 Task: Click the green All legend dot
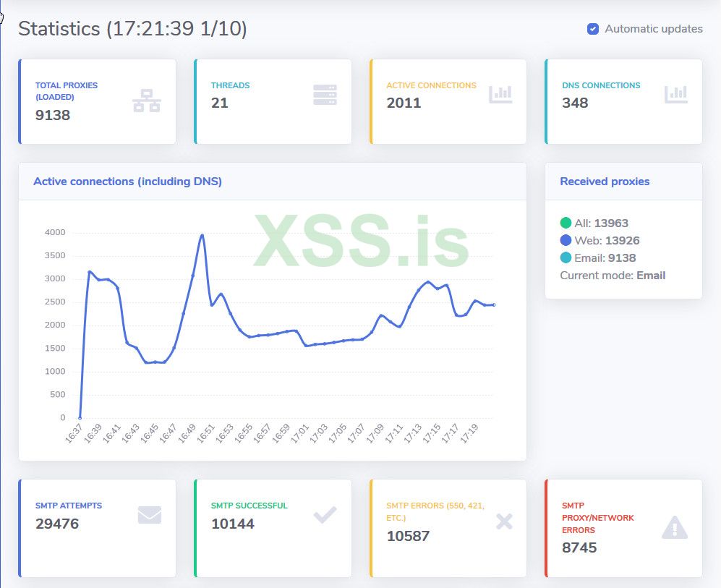(x=566, y=223)
